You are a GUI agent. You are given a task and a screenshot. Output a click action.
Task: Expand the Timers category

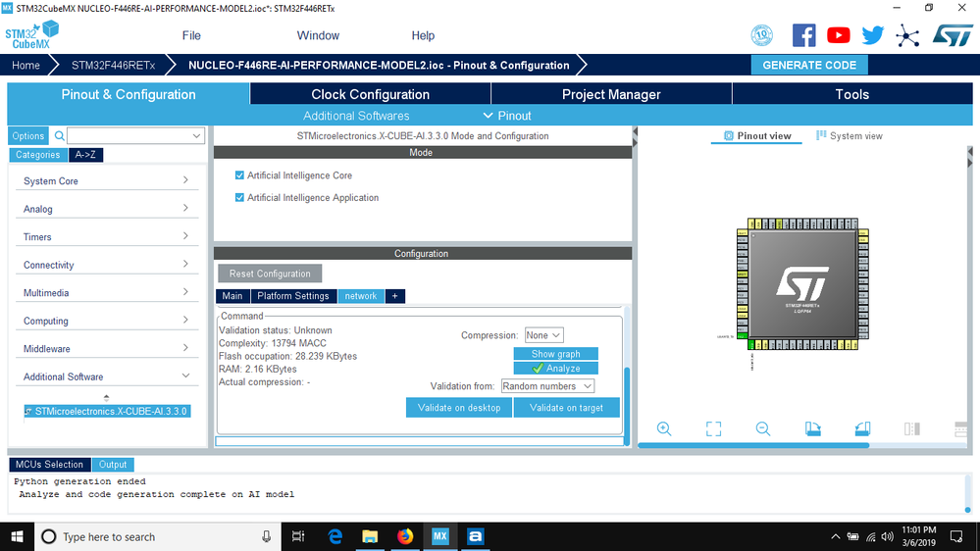(106, 236)
